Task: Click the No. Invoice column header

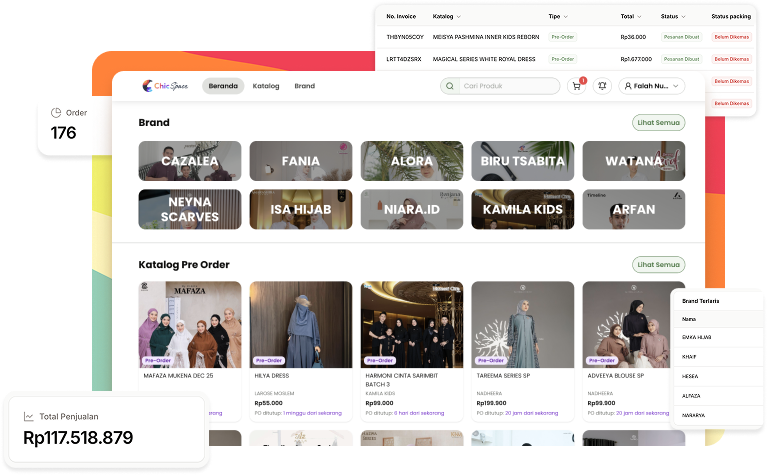Action: point(401,17)
